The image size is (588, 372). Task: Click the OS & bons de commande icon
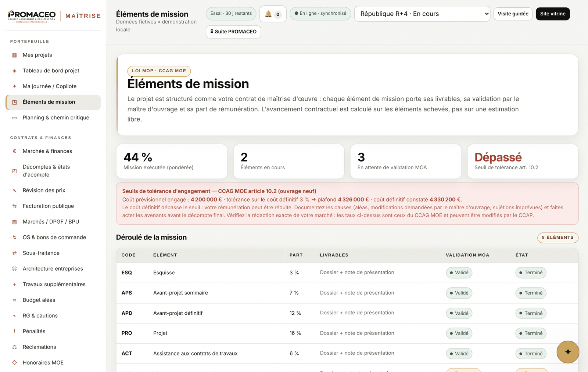coord(15,238)
